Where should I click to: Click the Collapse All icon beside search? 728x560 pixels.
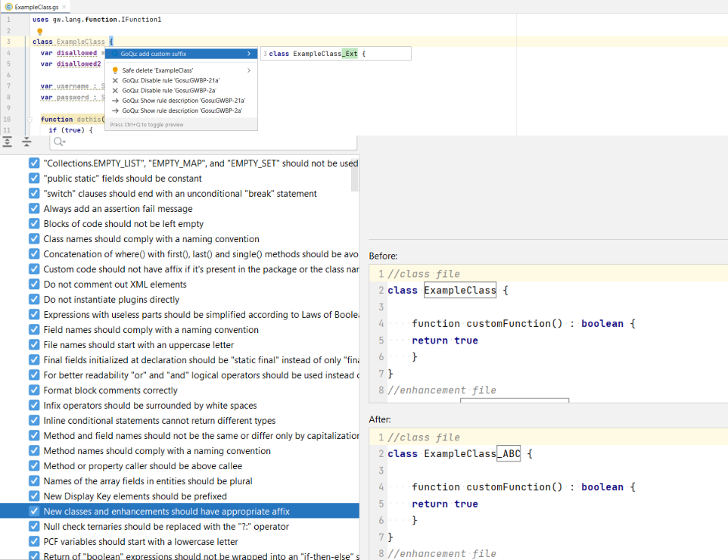point(26,142)
